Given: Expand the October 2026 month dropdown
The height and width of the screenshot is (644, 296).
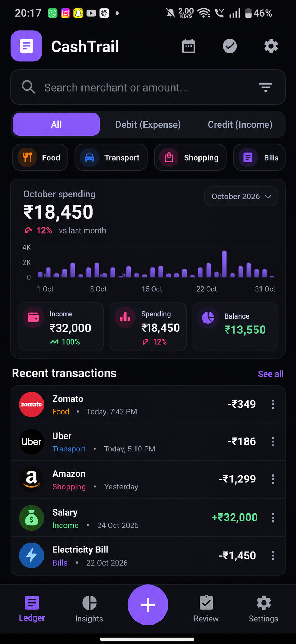Looking at the screenshot, I should tap(241, 196).
